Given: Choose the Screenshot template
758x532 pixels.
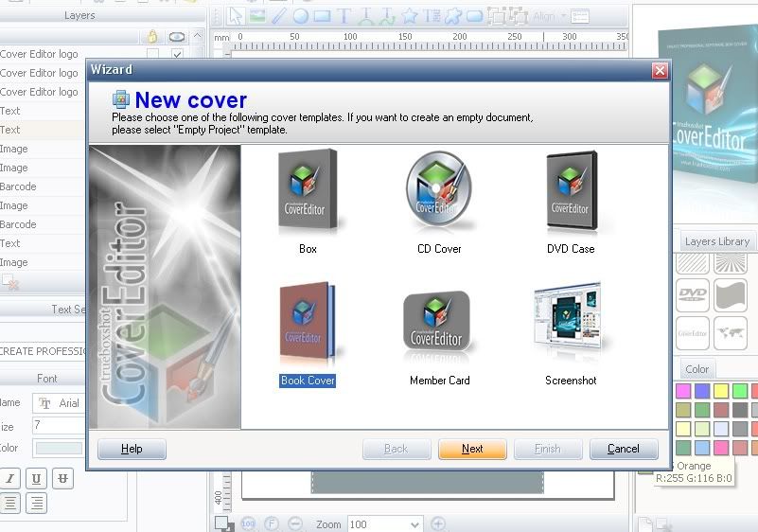Looking at the screenshot, I should point(571,335).
